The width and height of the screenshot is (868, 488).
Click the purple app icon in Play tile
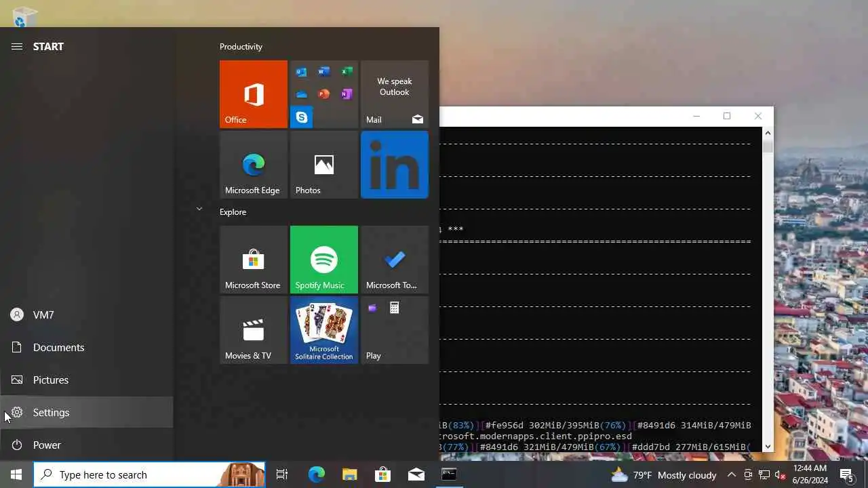pyautogui.click(x=372, y=308)
